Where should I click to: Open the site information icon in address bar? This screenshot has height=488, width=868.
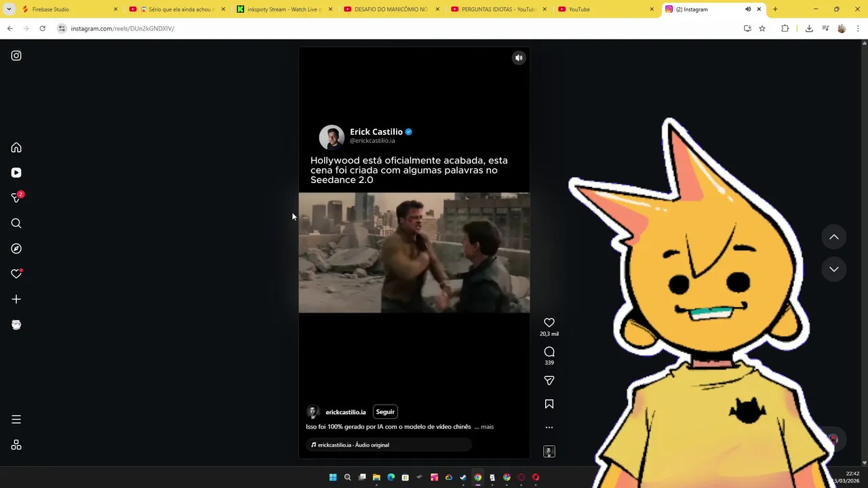pyautogui.click(x=62, y=28)
